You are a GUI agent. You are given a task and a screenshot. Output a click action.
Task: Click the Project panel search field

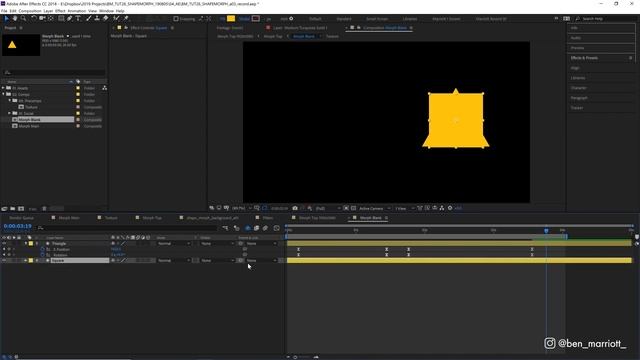tap(54, 72)
